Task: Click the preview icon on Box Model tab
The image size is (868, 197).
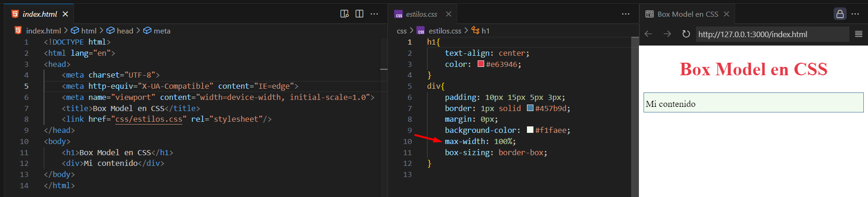Action: 650,14
